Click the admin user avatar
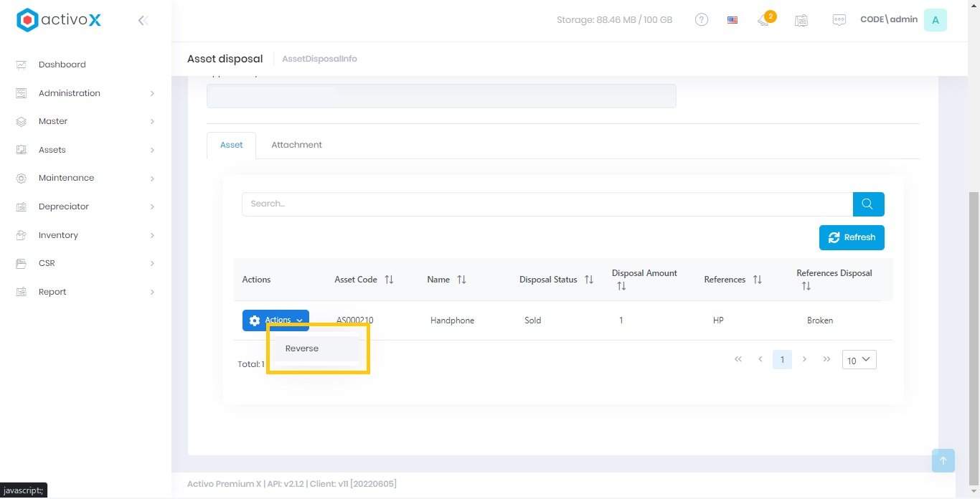This screenshot has width=980, height=499. click(x=935, y=20)
